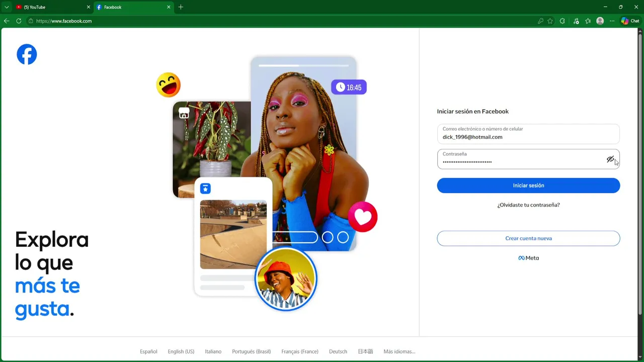Open Más idiomas language list

click(x=399, y=351)
